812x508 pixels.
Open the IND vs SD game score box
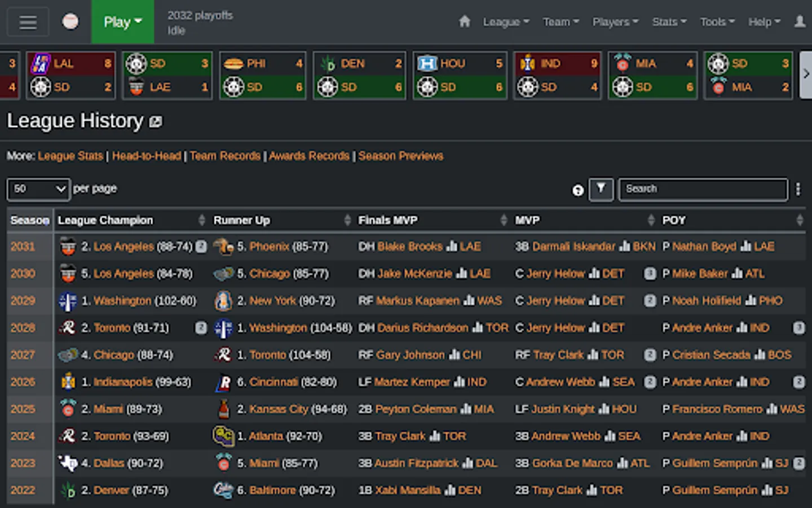pyautogui.click(x=557, y=75)
